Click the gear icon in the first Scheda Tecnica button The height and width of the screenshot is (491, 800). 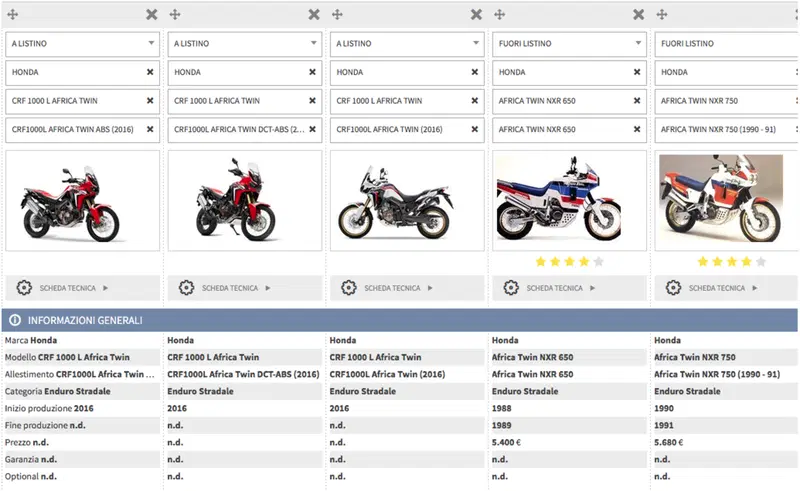(x=24, y=288)
